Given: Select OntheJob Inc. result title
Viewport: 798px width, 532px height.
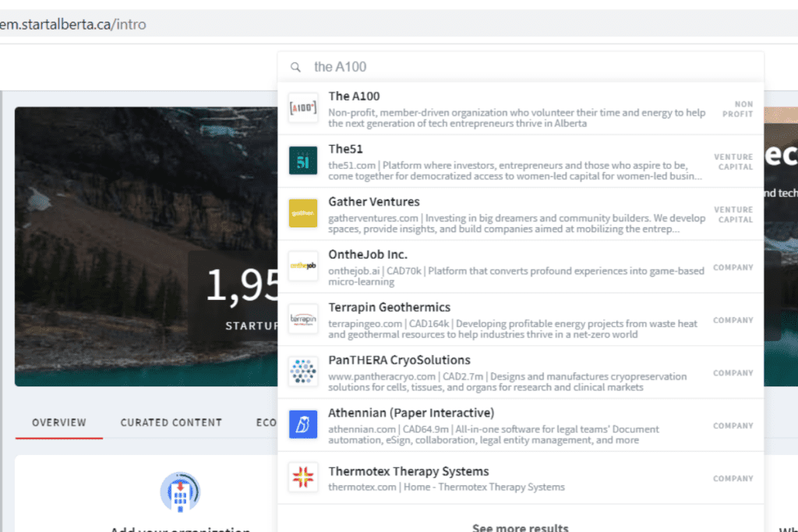Looking at the screenshot, I should pyautogui.click(x=368, y=255).
